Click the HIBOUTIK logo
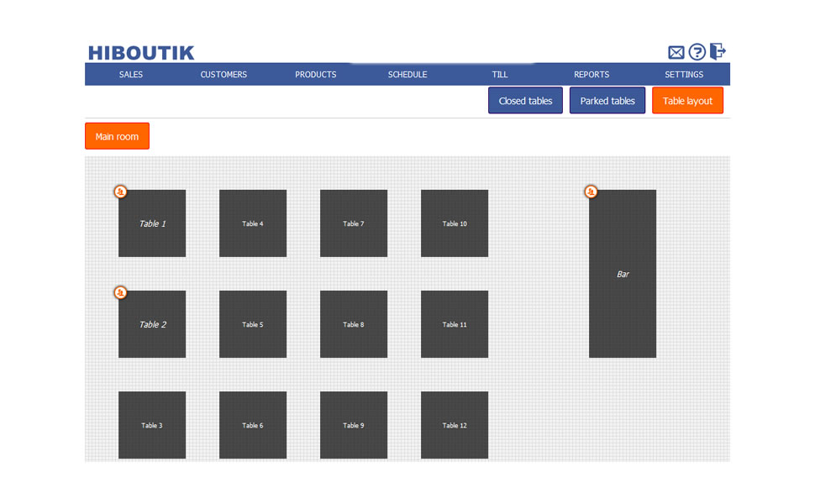Viewport: 815px width, 504px height. click(x=141, y=53)
